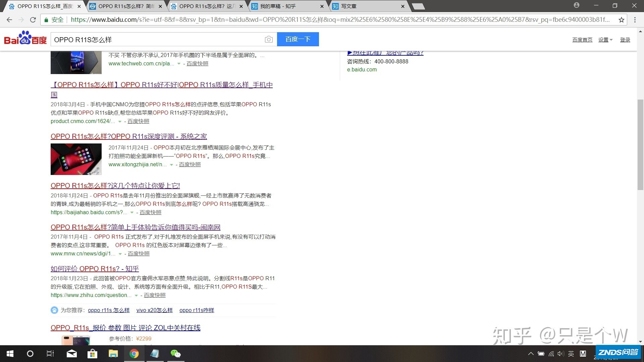The height and width of the screenshot is (362, 644).
Task: Open WeChat from the taskbar
Action: click(x=175, y=354)
